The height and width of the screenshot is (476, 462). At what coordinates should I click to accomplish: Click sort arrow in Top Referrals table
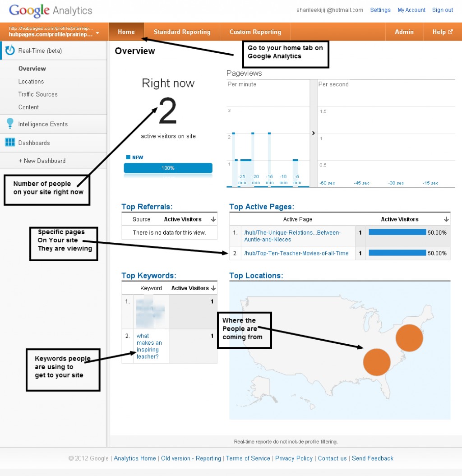(213, 219)
